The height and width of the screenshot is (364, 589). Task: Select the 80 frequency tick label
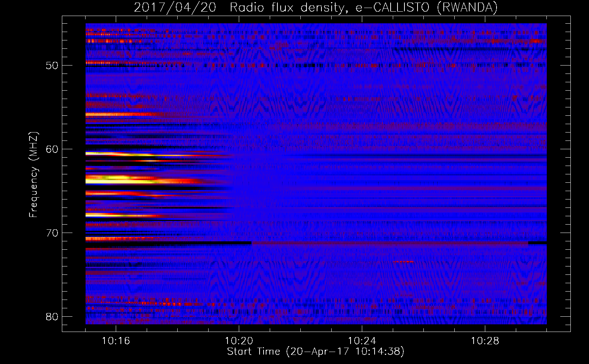click(x=52, y=317)
